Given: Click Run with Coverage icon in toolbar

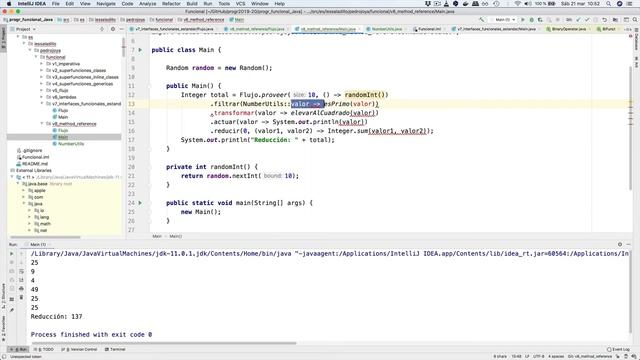Looking at the screenshot, I should 540,20.
